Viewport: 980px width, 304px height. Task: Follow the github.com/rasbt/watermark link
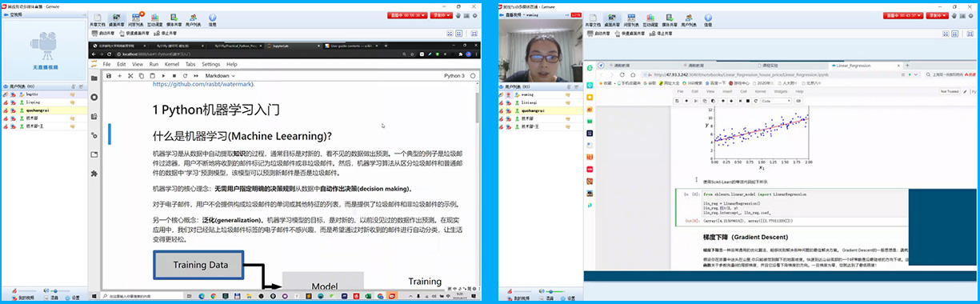202,84
